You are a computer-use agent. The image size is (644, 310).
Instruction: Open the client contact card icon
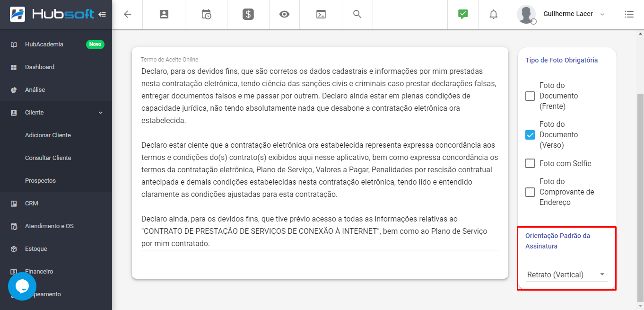click(164, 14)
